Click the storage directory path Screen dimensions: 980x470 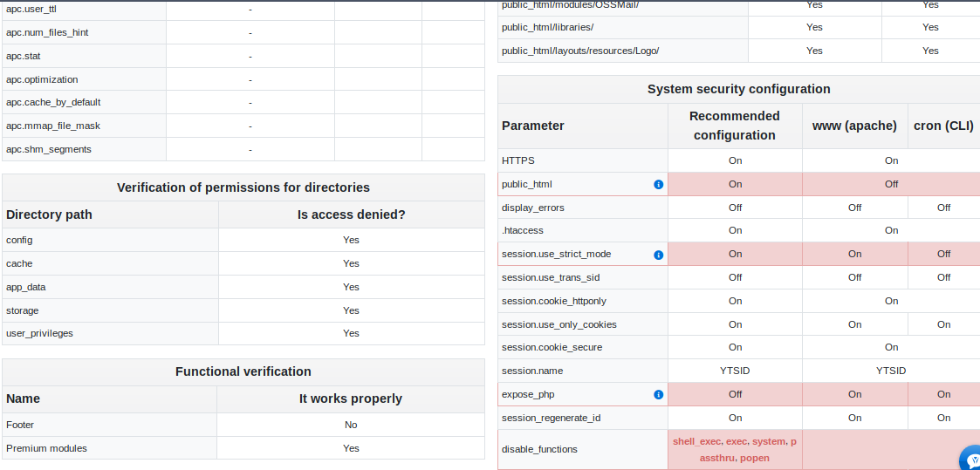[23, 310]
